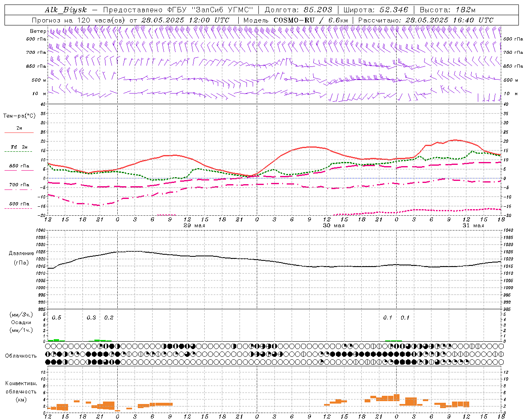Image resolution: width=525 pixels, height=420 pixels.
Task: Click the Высота: 182м elevation value
Action: click(448, 10)
